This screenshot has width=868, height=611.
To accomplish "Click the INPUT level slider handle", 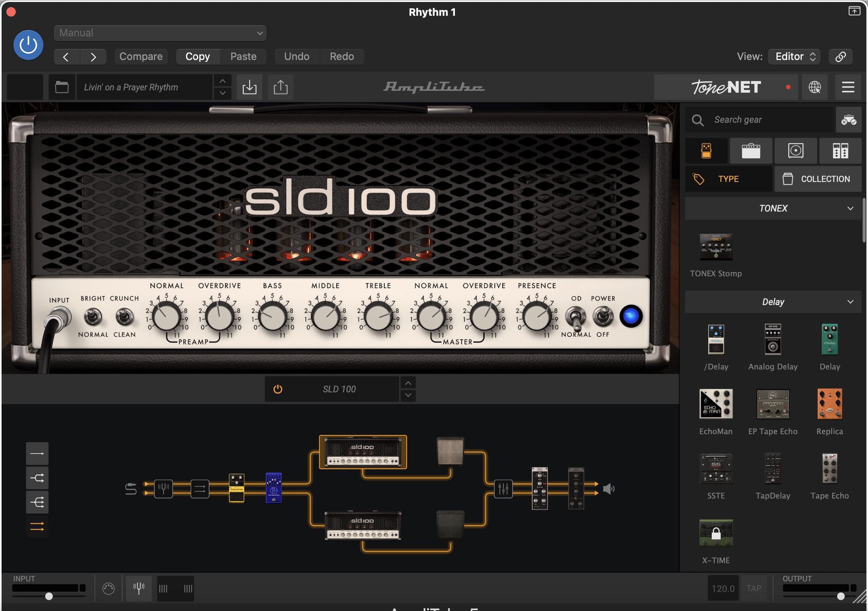I will [49, 596].
